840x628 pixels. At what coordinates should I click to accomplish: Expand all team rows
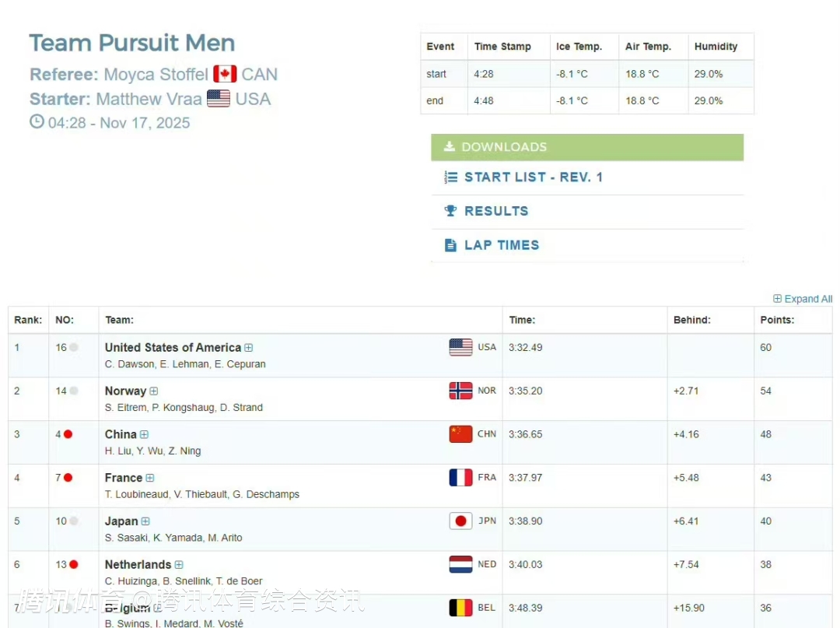(803, 299)
